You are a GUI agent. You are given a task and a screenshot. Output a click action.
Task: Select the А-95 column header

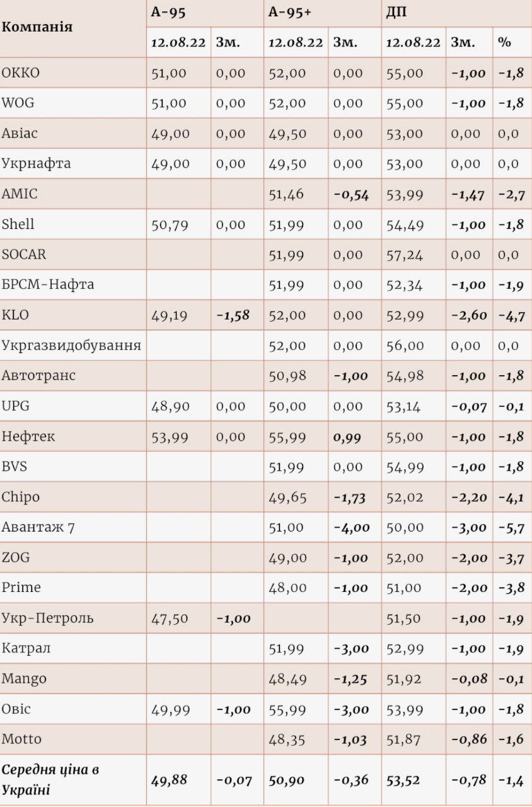click(x=168, y=13)
